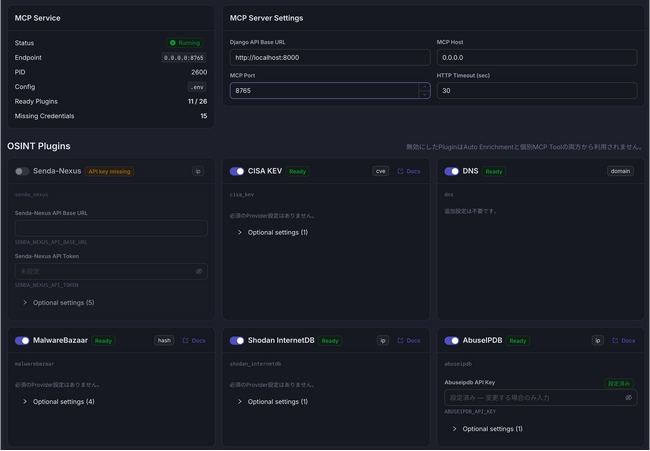Show Senda-Nexus API Token with eye icon

(x=199, y=271)
